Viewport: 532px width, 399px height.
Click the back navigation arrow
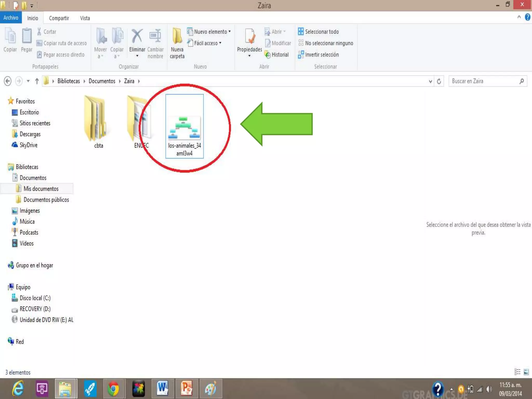tap(8, 81)
